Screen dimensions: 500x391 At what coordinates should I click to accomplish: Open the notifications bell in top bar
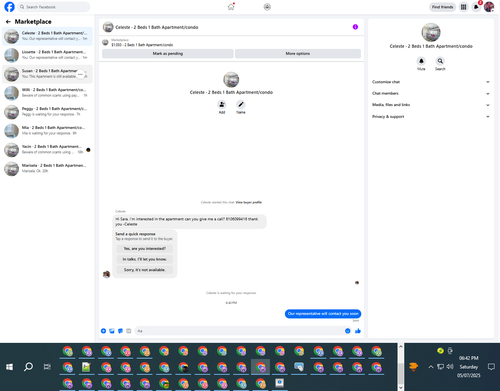coord(476,7)
